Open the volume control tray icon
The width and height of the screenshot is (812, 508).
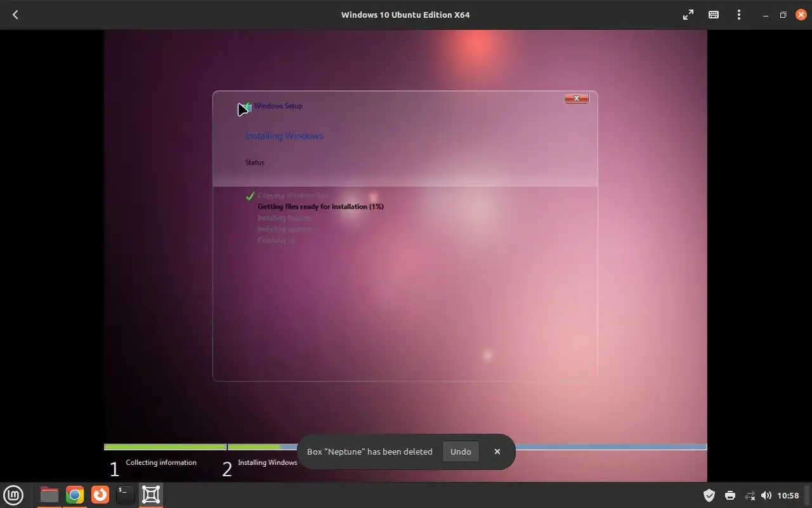pyautogui.click(x=766, y=495)
